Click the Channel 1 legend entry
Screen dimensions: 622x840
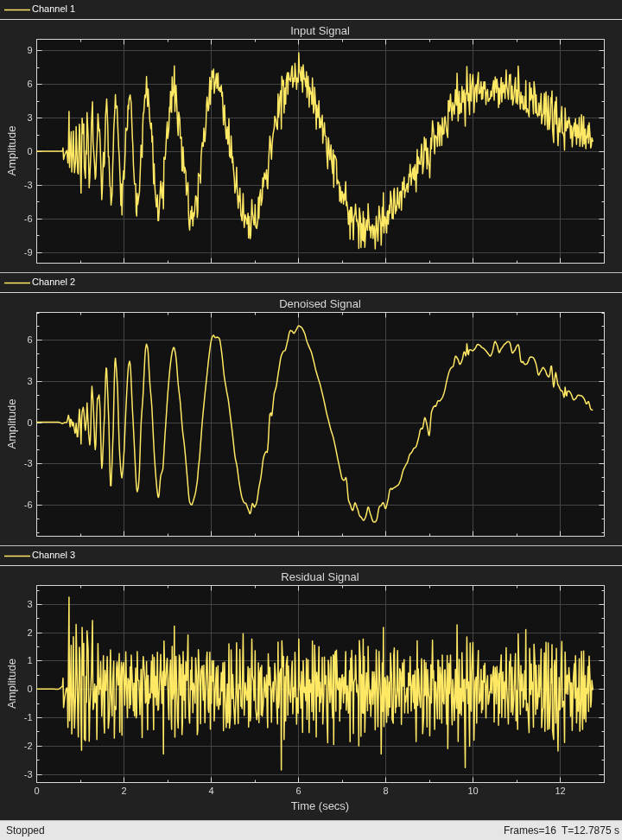pyautogui.click(x=40, y=10)
